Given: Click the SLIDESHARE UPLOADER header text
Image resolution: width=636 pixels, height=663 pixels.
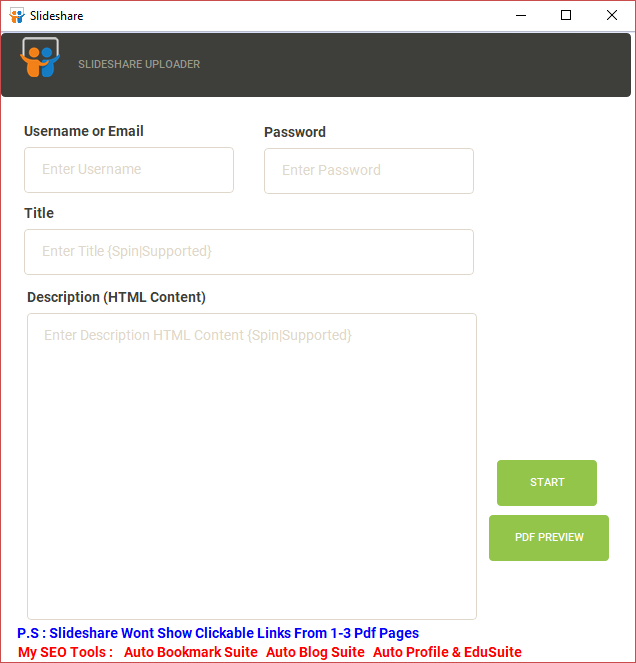Looking at the screenshot, I should (x=139, y=64).
